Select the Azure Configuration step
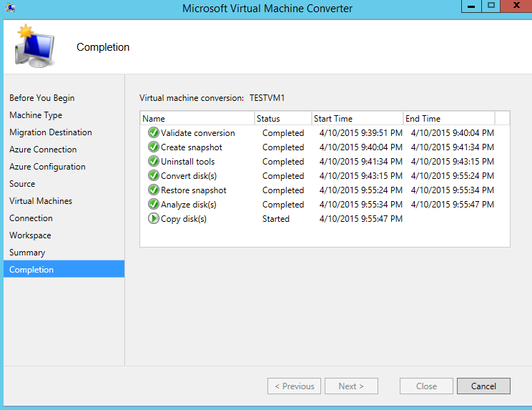The width and height of the screenshot is (532, 410). tap(47, 167)
